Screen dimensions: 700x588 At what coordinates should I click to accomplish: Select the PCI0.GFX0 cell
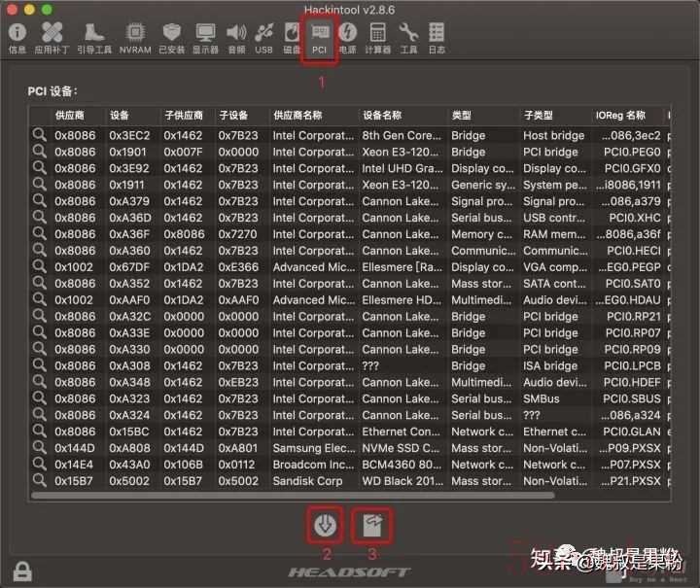pyautogui.click(x=632, y=168)
